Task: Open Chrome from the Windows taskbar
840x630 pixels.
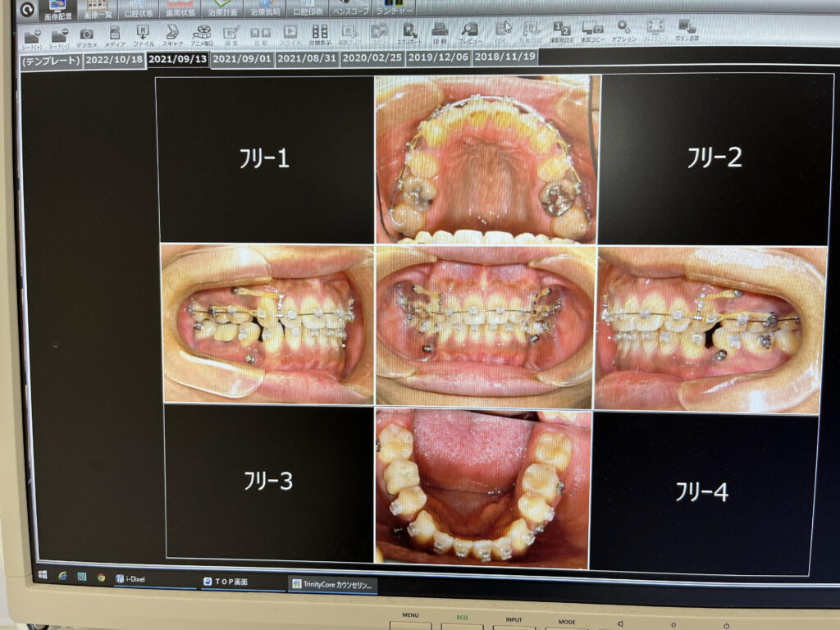Action: [x=101, y=577]
